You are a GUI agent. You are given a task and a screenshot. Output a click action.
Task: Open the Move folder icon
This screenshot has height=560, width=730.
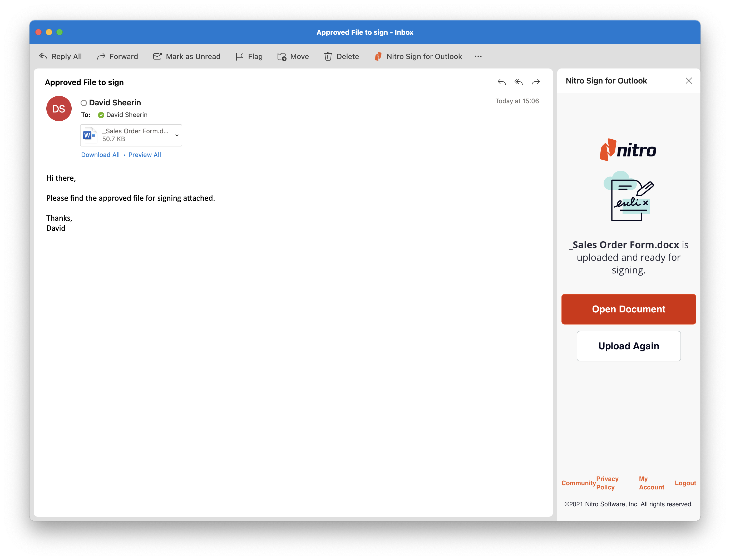coord(281,56)
